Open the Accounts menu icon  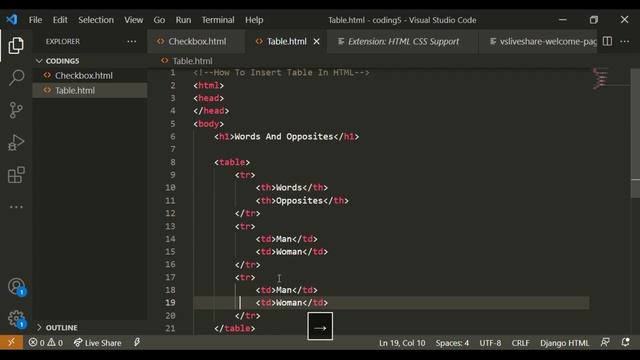(x=16, y=287)
